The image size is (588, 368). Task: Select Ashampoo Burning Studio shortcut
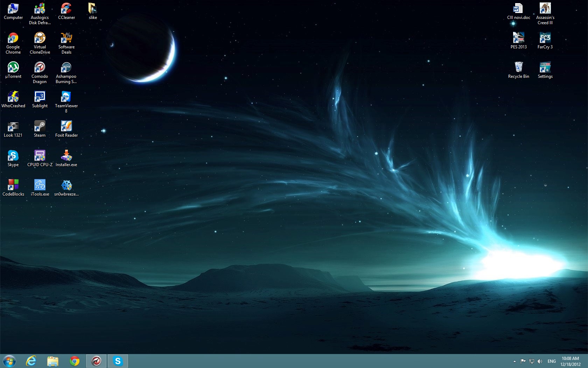pos(66,73)
